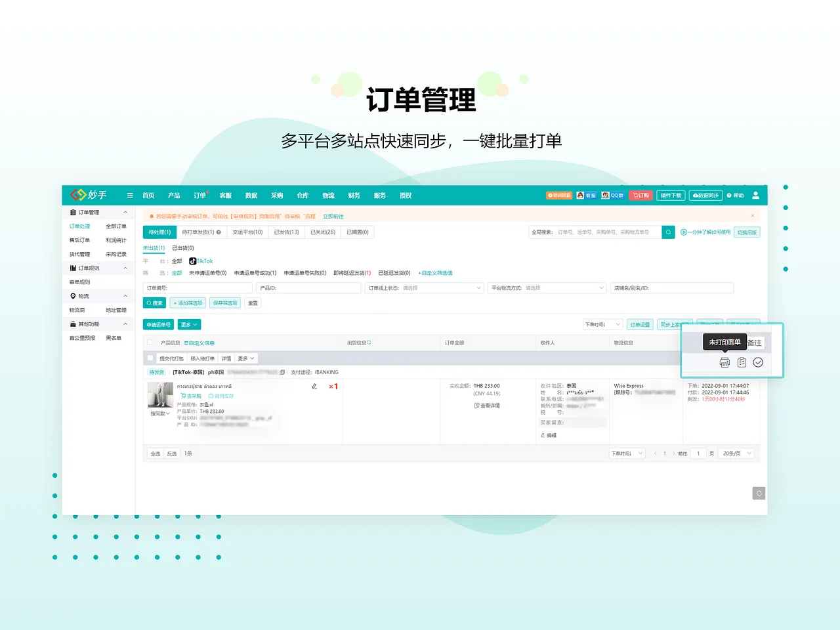
Task: Expand the 更多 dropdown near 申请运单号
Action: [x=188, y=324]
